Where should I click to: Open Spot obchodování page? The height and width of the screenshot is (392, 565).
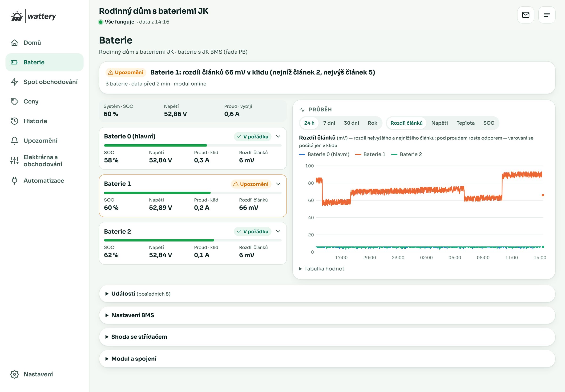44,82
